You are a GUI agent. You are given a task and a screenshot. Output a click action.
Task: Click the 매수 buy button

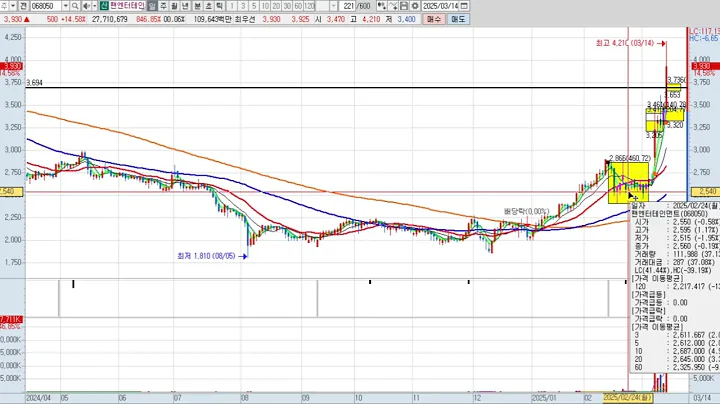point(433,19)
